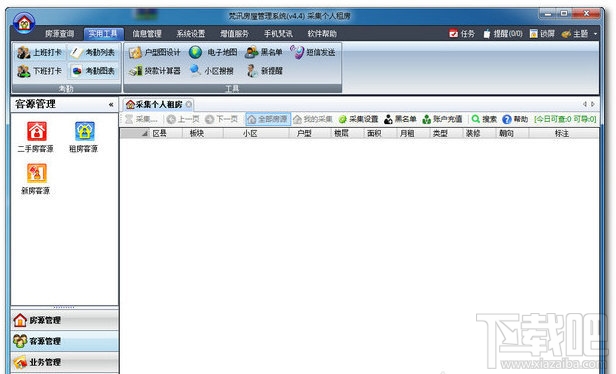Open 小区搜搜 community search
Viewport: 616px width, 374px height.
tap(212, 71)
